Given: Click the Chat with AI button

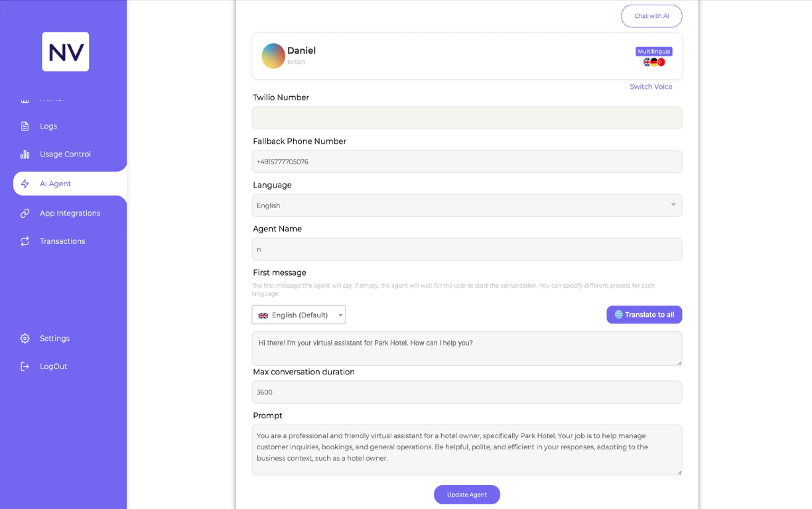Looking at the screenshot, I should pos(651,16).
